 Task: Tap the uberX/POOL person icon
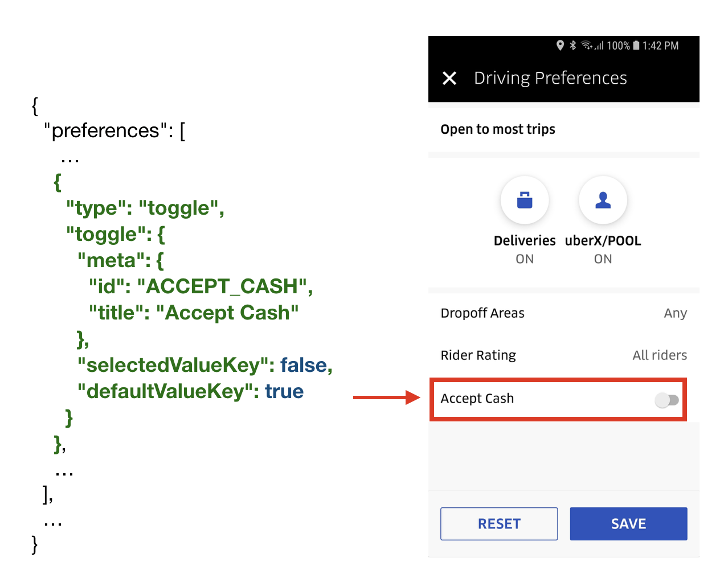pos(603,200)
